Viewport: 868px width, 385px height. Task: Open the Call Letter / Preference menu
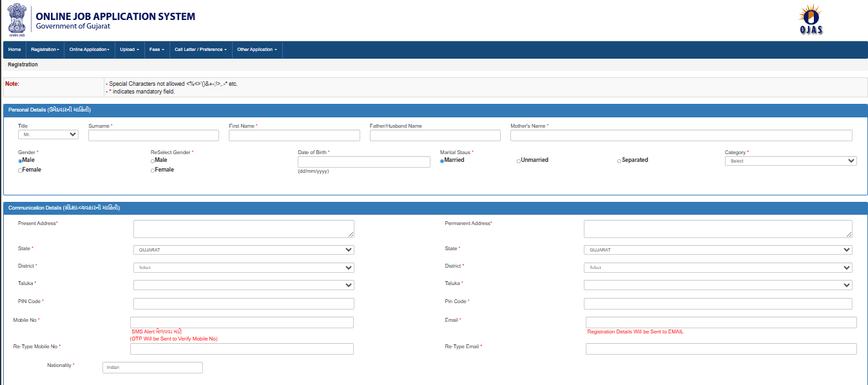[x=200, y=50]
